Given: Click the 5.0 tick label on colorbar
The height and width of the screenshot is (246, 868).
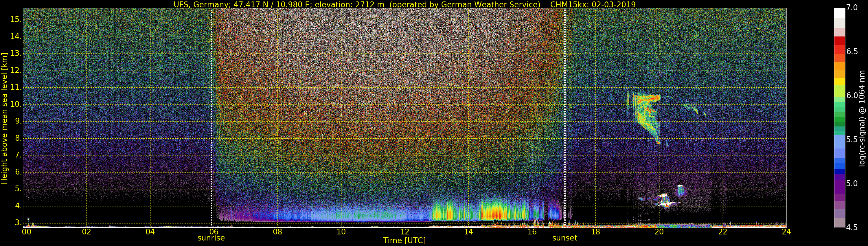Looking at the screenshot, I should pyautogui.click(x=852, y=183).
